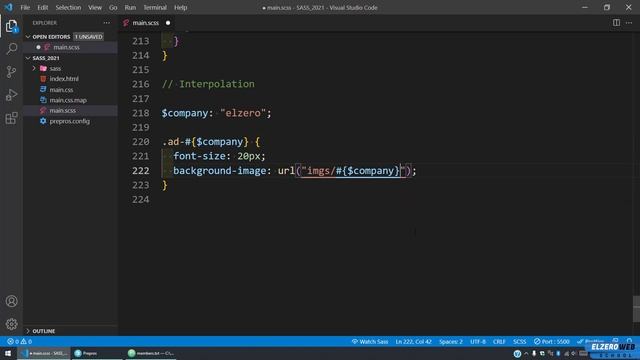
Task: Click the Watch Sass status button
Action: coord(370,341)
